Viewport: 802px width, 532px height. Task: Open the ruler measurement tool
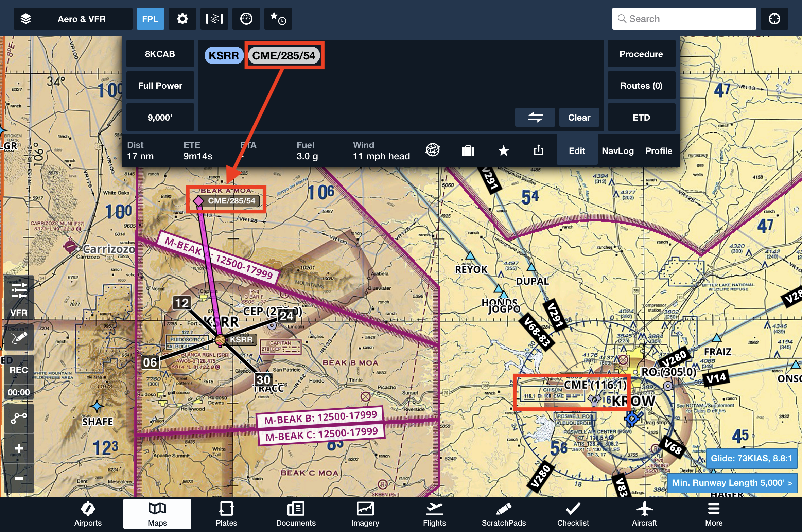[x=214, y=19]
